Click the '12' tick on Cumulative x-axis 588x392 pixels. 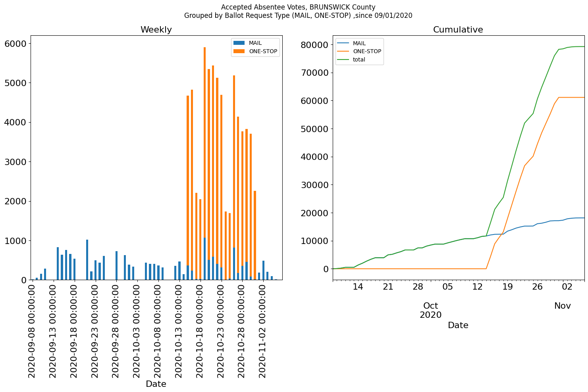coord(478,286)
